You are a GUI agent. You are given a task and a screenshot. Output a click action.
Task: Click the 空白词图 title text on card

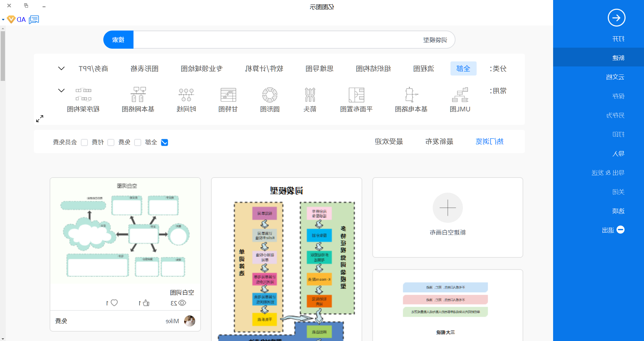click(182, 292)
